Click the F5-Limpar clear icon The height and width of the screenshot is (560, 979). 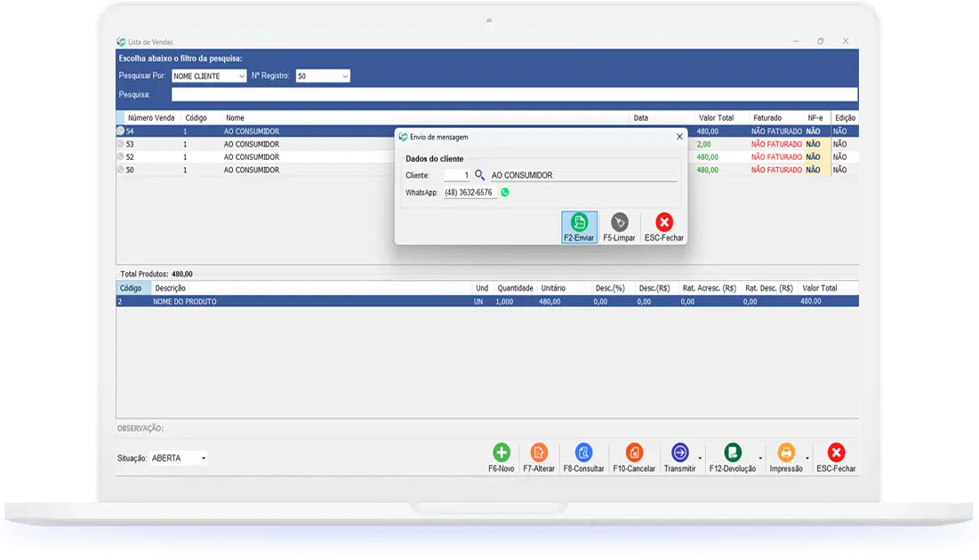point(620,222)
